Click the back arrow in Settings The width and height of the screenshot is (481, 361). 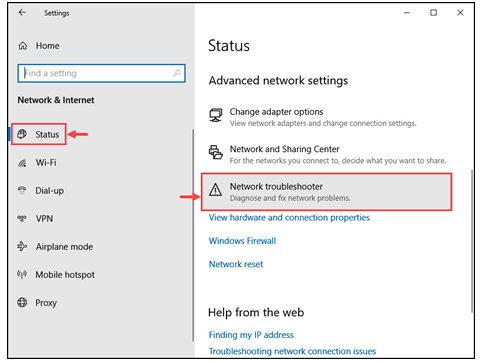22,13
